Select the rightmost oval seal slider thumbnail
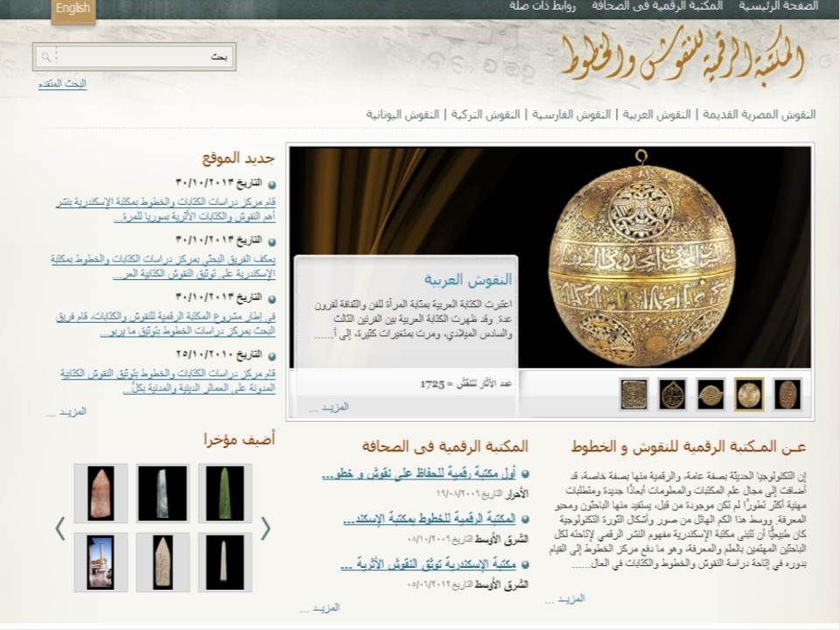This screenshot has width=840, height=630. (787, 395)
